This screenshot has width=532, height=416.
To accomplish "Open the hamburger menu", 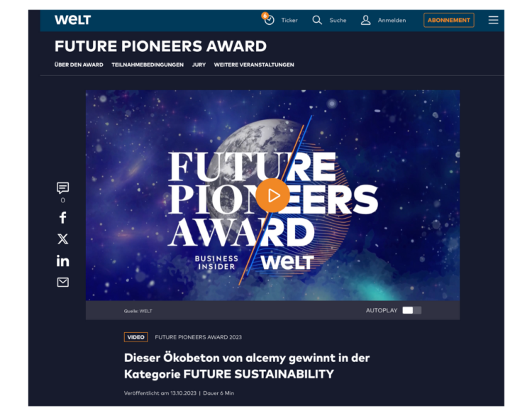I will point(493,20).
